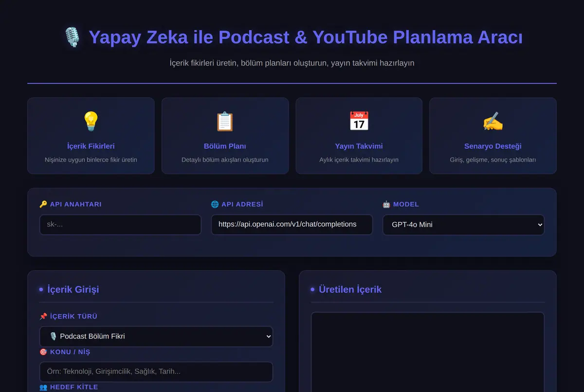Open the Podcast Bölüm Fikri content type dropdown
Screen dimensions: 584x392
(x=156, y=337)
